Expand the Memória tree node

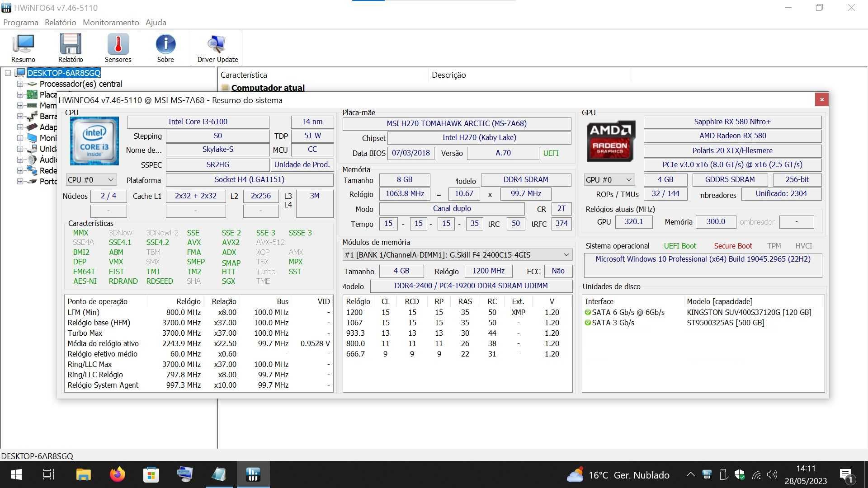tap(20, 105)
